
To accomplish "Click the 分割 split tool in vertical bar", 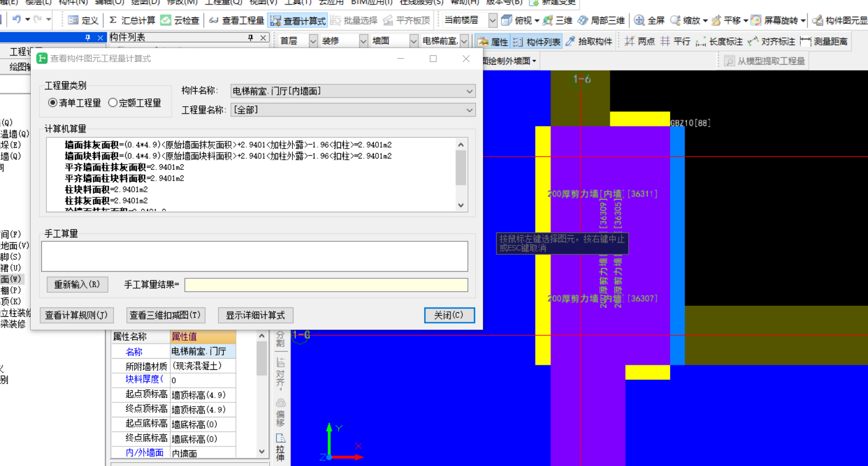I will click(280, 338).
